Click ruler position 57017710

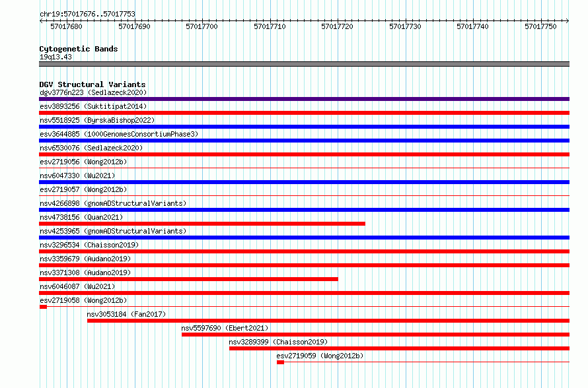click(270, 26)
